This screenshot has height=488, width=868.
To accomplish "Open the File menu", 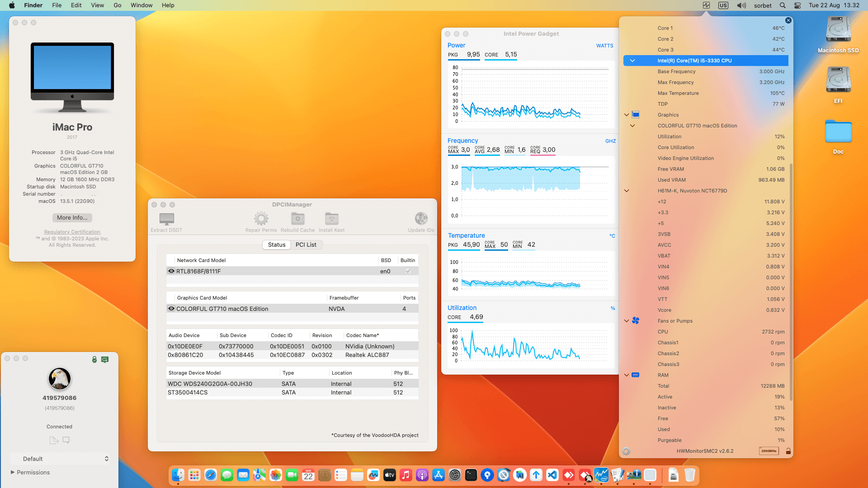I will pyautogui.click(x=57, y=5).
